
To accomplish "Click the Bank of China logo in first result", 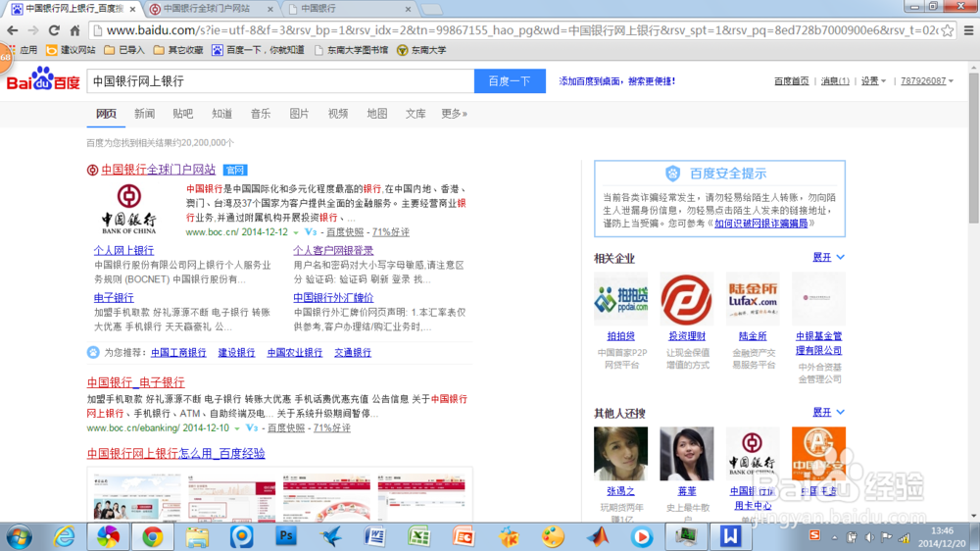I will [128, 210].
